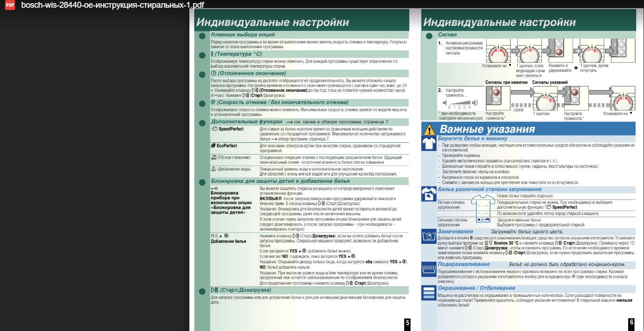Screen dimensions: 644x331
Task: Click the Добавление белья row label
Action: 228,241
